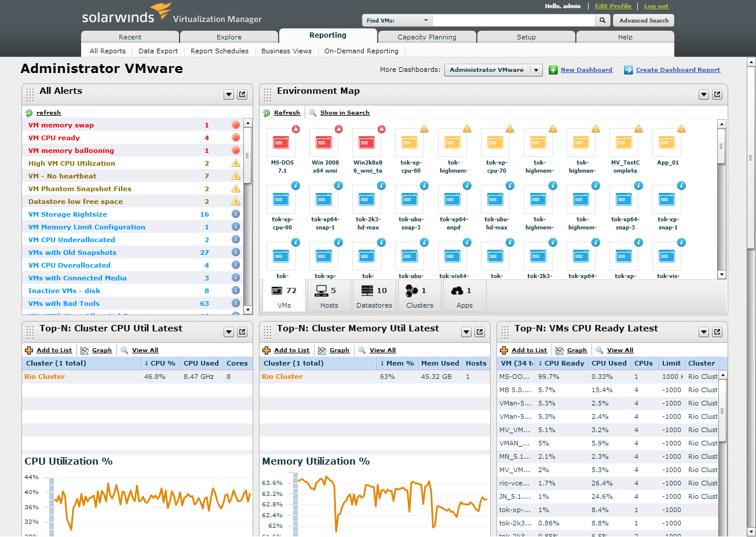Viewport: 756px width, 537px height.
Task: Click the Log out link
Action: click(656, 6)
